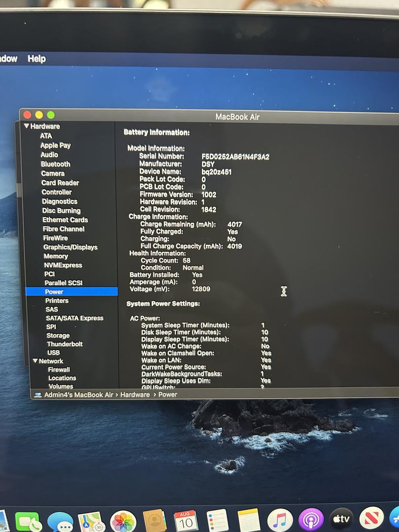This screenshot has width=399, height=532.
Task: Open FaceTime from the Dock
Action: click(28, 522)
